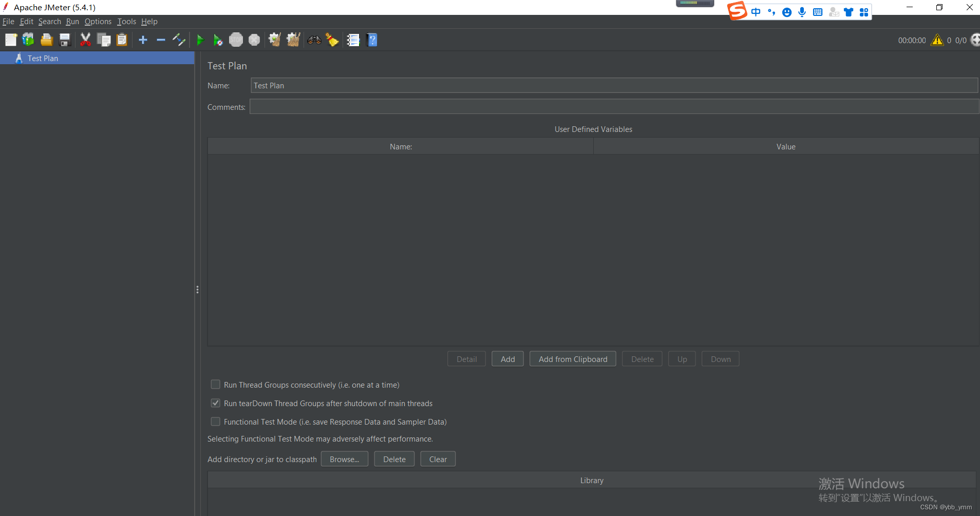
Task: Click the Sogou input method S logo
Action: click(x=738, y=11)
